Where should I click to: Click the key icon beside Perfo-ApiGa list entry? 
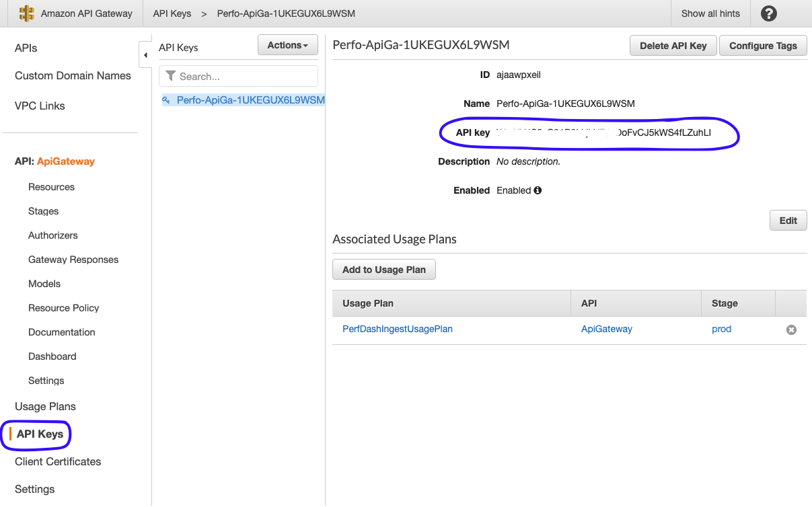pos(166,100)
